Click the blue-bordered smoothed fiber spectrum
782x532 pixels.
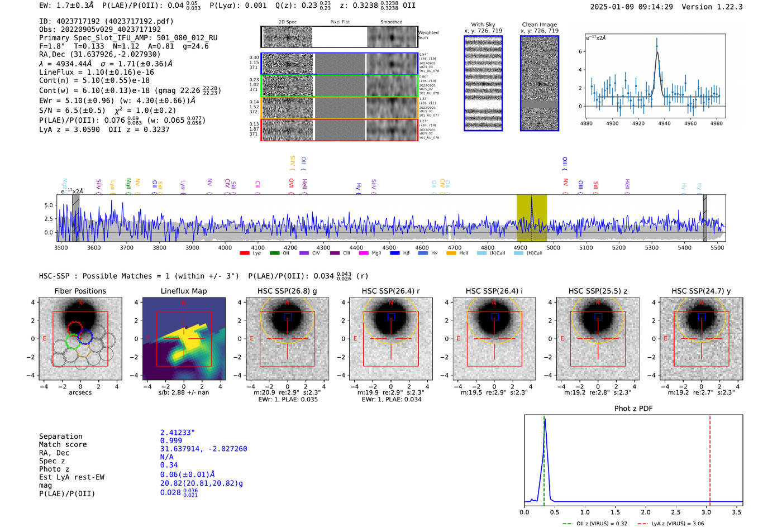click(392, 64)
